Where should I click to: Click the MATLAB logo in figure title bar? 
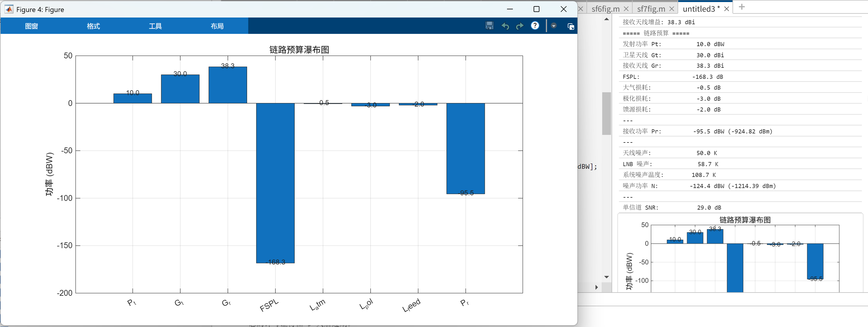click(x=9, y=9)
